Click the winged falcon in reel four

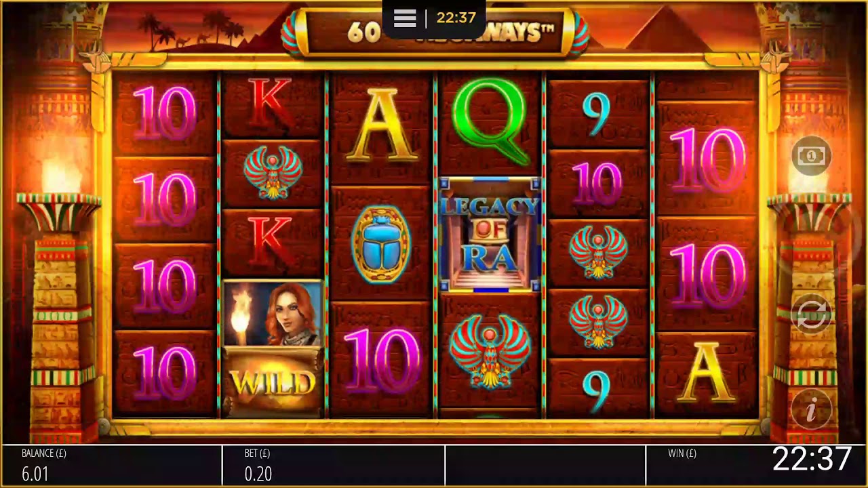pos(490,352)
